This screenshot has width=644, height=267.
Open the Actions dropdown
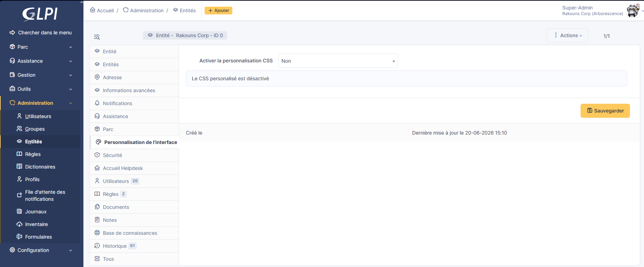pos(567,35)
